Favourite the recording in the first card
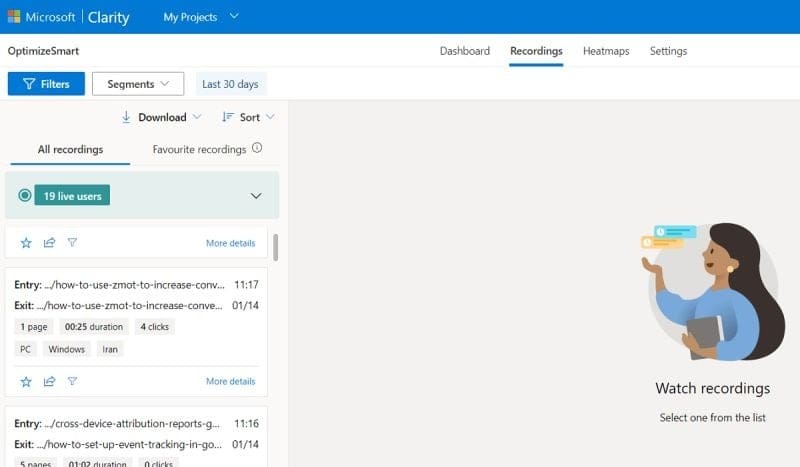 (26, 243)
